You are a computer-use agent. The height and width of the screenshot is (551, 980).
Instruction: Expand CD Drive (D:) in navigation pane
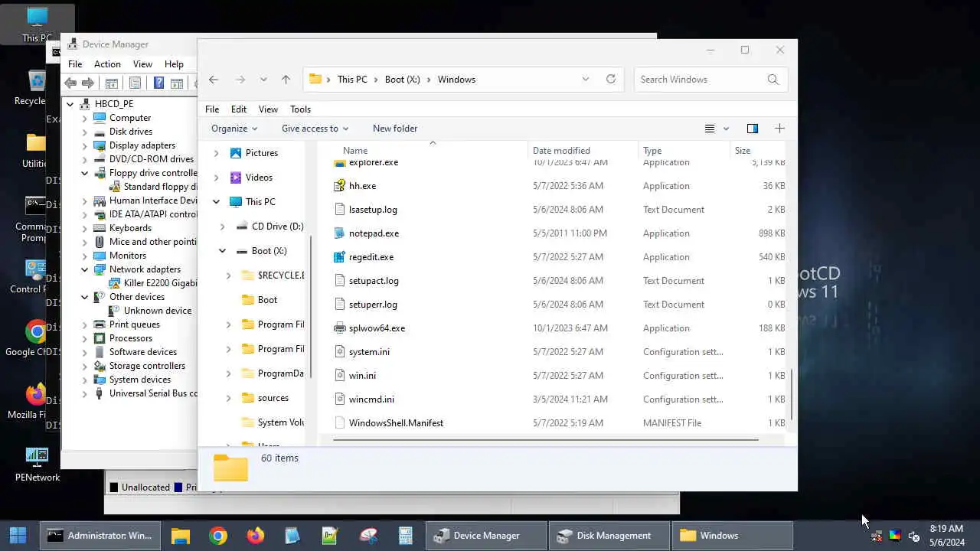point(222,227)
